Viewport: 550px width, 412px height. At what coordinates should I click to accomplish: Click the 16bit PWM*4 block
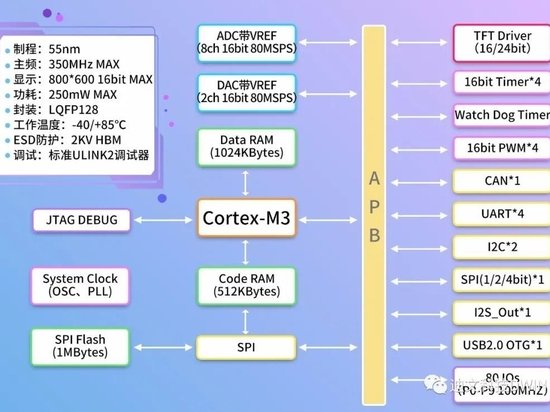(x=502, y=148)
